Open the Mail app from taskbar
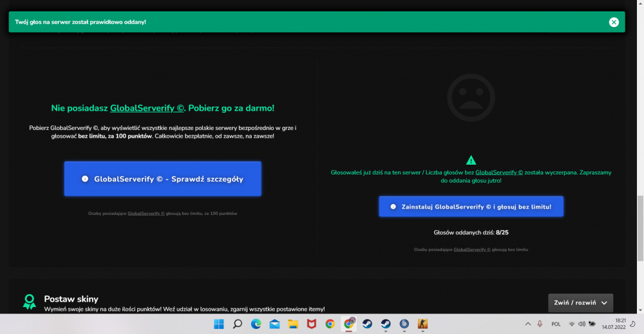This screenshot has height=334, width=644. click(x=274, y=324)
